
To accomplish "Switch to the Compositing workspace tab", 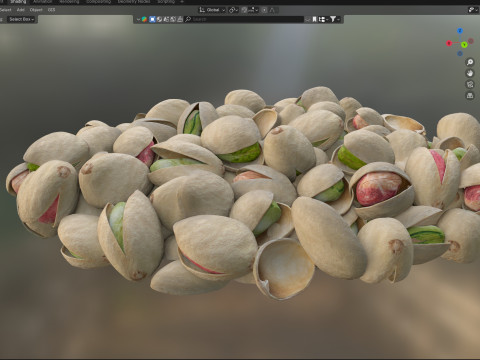I will (98, 2).
